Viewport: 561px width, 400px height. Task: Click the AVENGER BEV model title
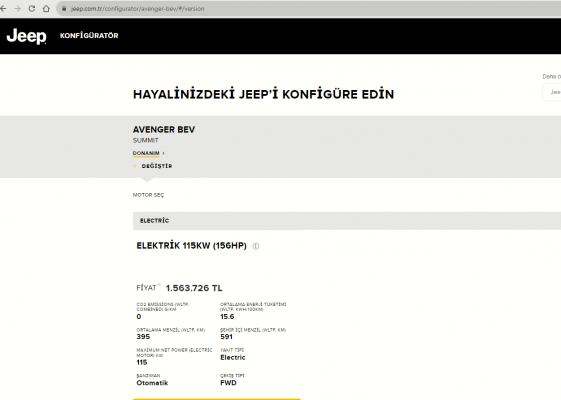pos(164,130)
